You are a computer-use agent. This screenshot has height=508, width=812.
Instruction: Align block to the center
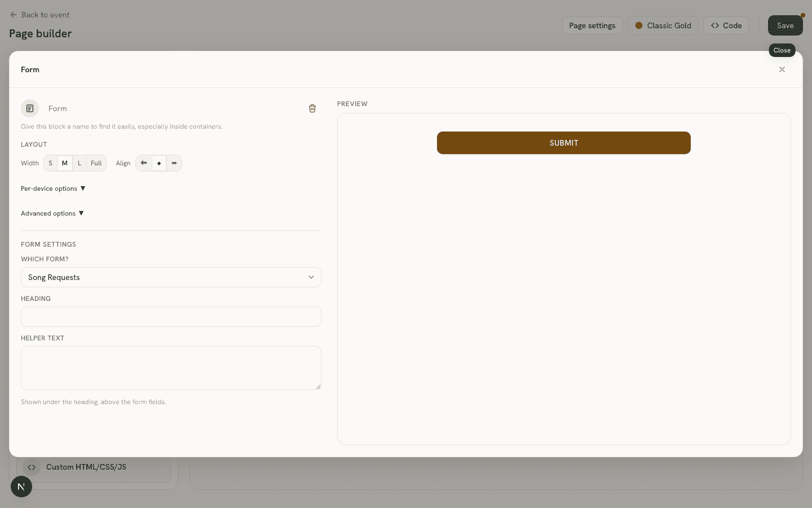coord(159,163)
